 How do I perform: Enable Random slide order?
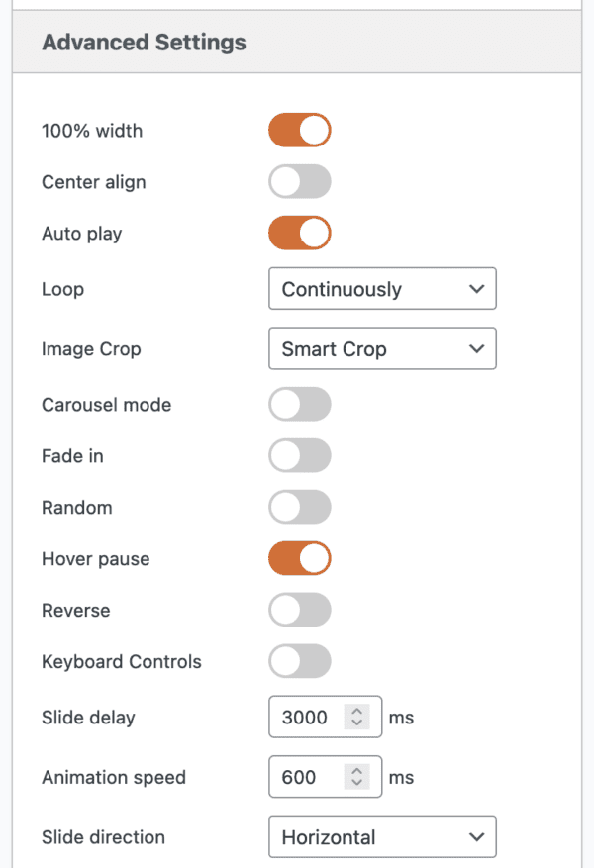pyautogui.click(x=299, y=507)
